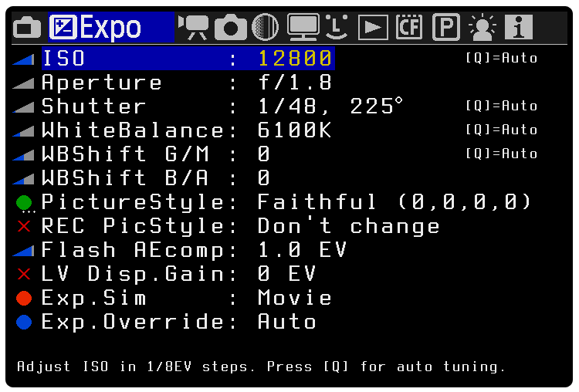579x392 pixels.
Task: Open the boxed P icon tab
Action: click(x=445, y=28)
